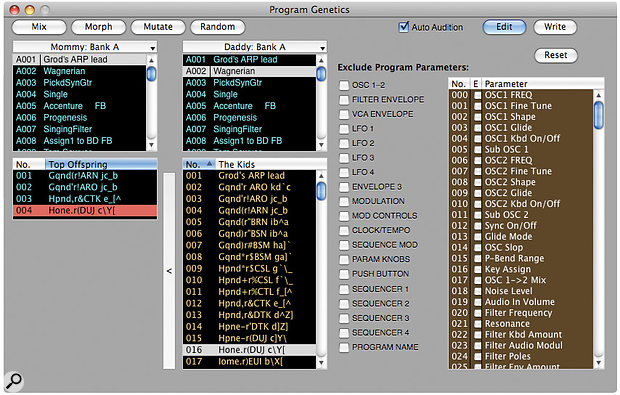Check the ENVELOPE 3 exclude checkbox
The width and height of the screenshot is (620, 395).
(x=344, y=187)
